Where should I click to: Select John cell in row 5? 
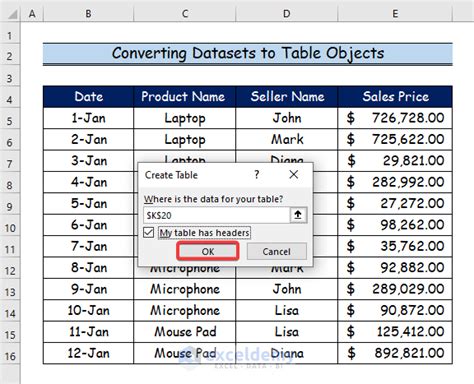287,118
